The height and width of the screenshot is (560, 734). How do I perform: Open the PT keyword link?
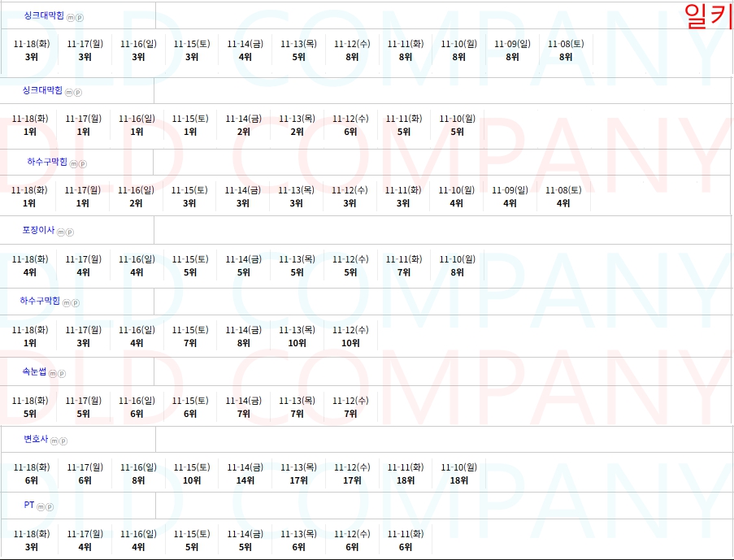pos(29,505)
